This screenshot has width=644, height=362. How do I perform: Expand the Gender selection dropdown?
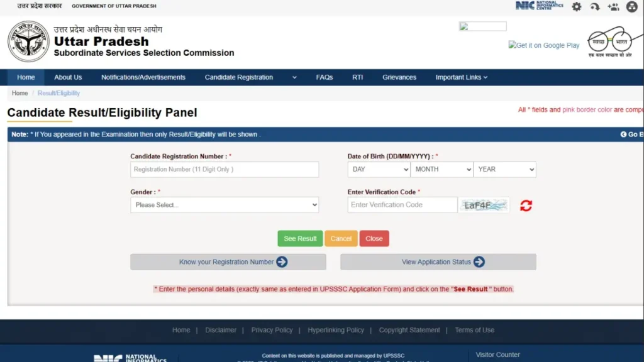point(225,205)
